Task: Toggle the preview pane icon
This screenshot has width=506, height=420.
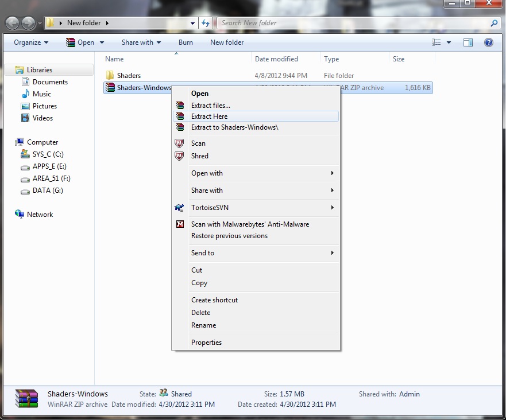Action: tap(468, 42)
